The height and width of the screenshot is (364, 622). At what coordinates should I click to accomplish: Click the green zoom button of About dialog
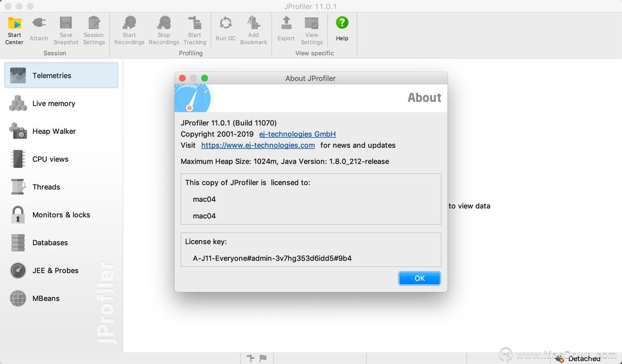205,78
